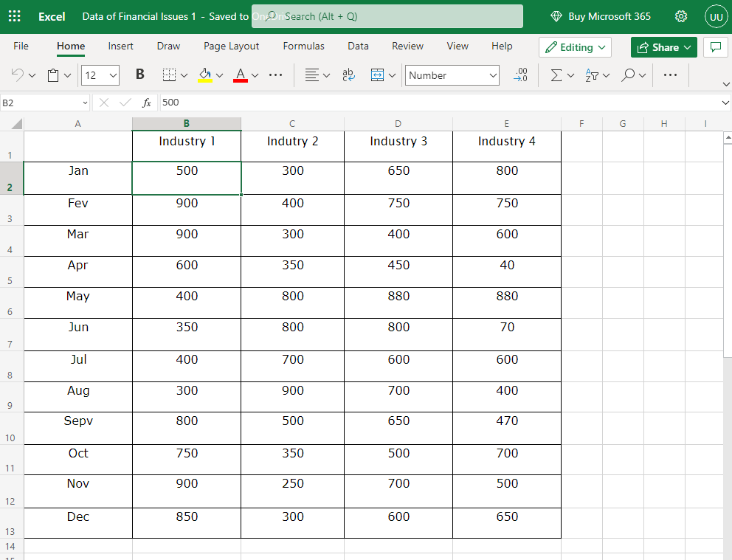Click the Merge cells icon
Viewport: 732px width, 560px height.
pos(377,75)
